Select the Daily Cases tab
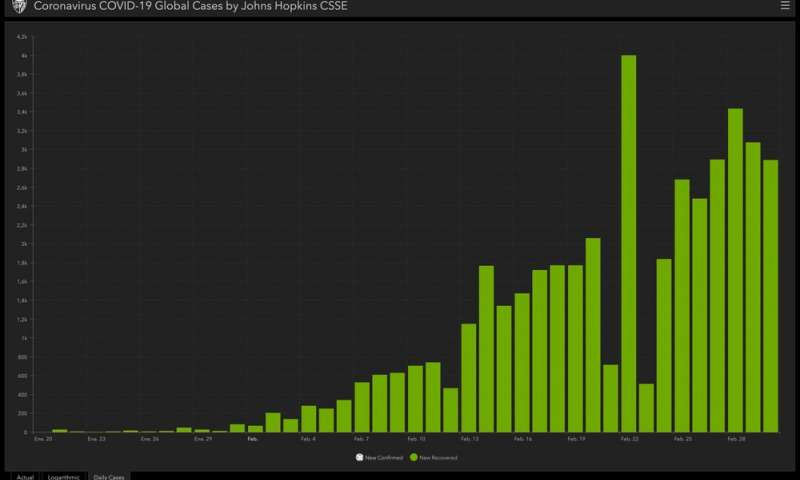The image size is (800, 480). coord(109,477)
